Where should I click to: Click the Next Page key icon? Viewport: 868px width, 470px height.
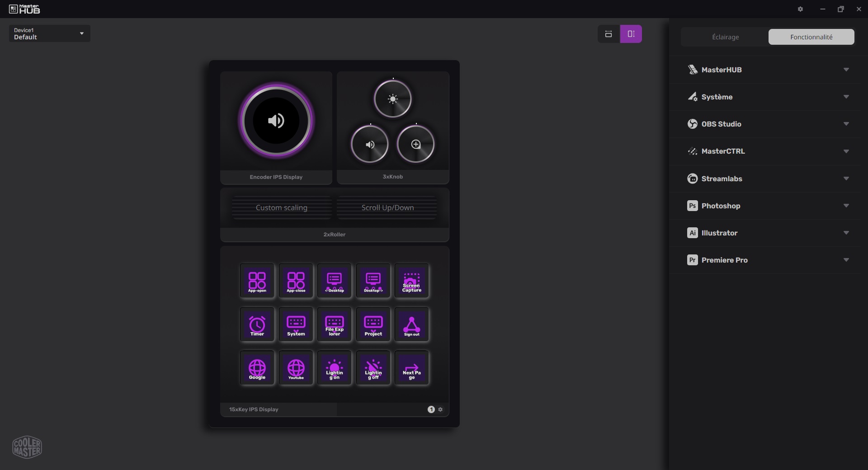tap(411, 368)
